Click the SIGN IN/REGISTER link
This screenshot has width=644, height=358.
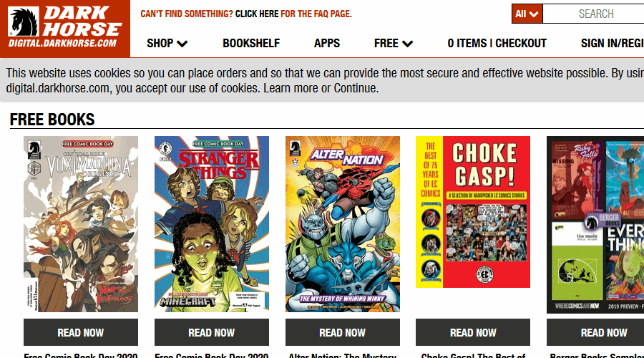click(x=613, y=43)
